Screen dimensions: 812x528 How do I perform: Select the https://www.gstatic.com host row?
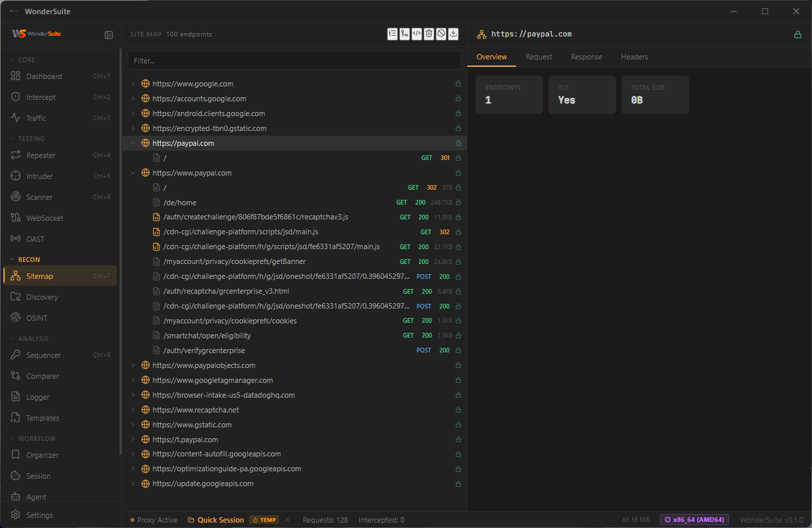(295, 425)
